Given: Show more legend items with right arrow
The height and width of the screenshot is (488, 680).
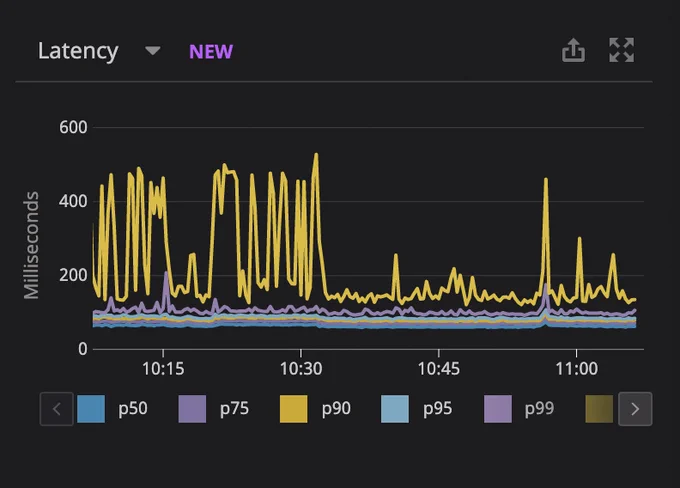Looking at the screenshot, I should coord(635,409).
